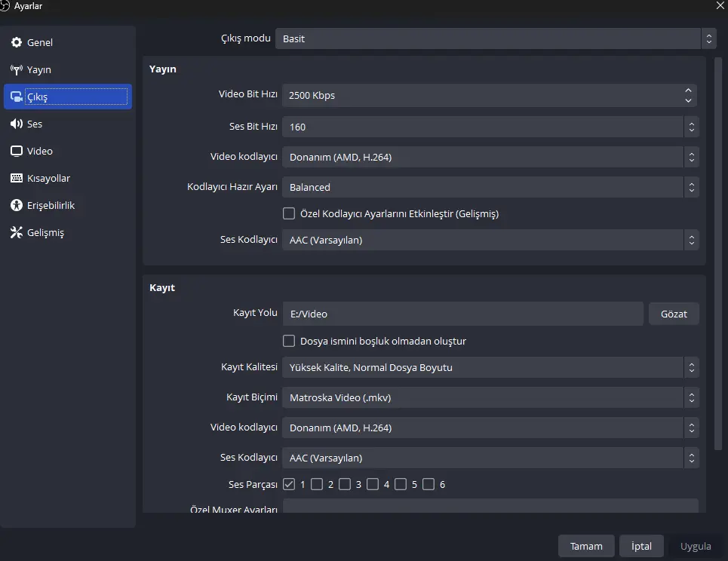
Task: Click the Gözat browse button
Action: pos(674,314)
